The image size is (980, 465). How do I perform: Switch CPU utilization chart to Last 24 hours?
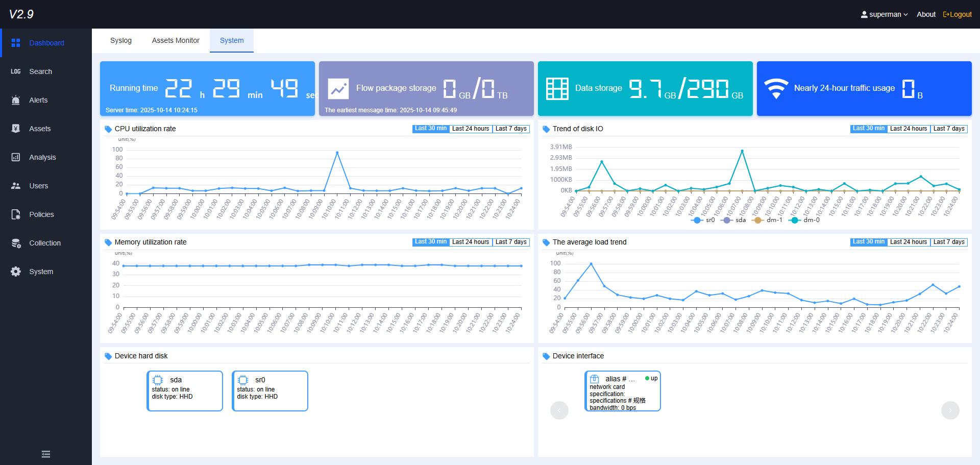click(x=470, y=129)
